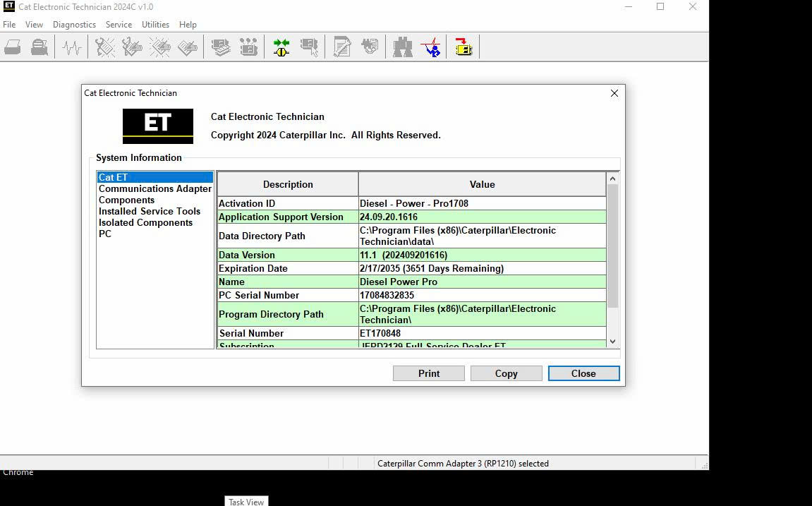Click the Task View taskbar tooltip label
This screenshot has width=812, height=506.
246,502
